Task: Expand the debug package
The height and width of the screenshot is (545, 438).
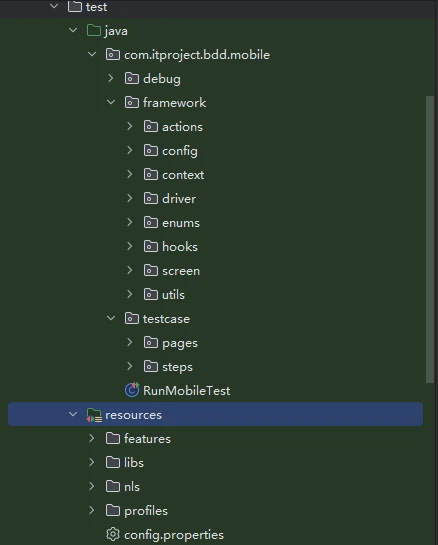Action: coord(111,78)
